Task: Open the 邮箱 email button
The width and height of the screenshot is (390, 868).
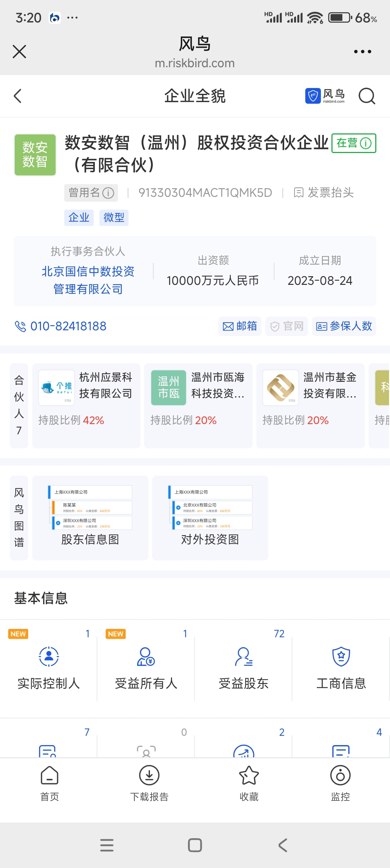Action: point(239,326)
